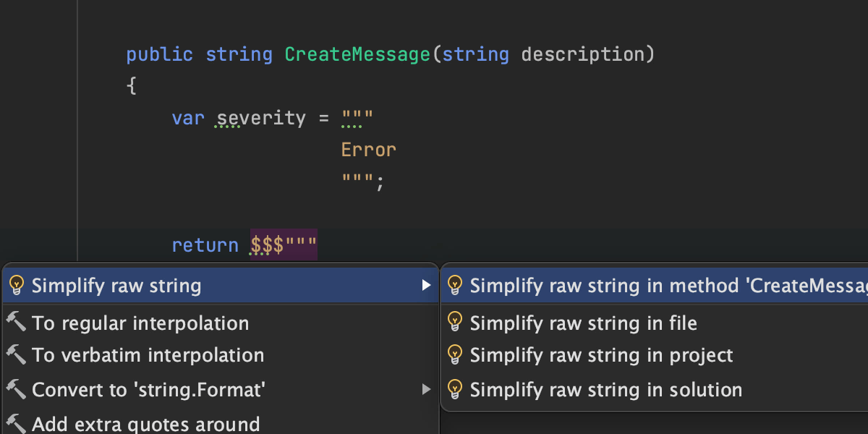This screenshot has height=434, width=868.
Task: Click the lightbulb icon beside Simplify raw string
Action: tap(16, 286)
